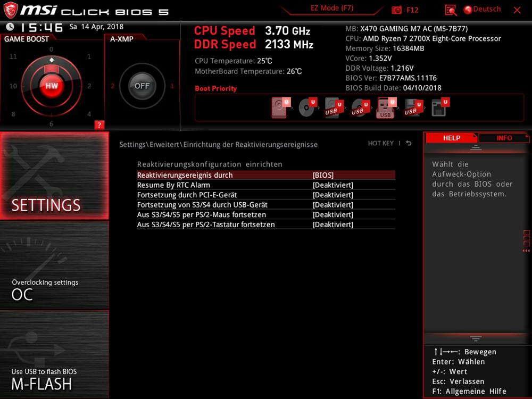
Task: Open Resume By RTC Alarm value dropdown
Action: point(332,185)
